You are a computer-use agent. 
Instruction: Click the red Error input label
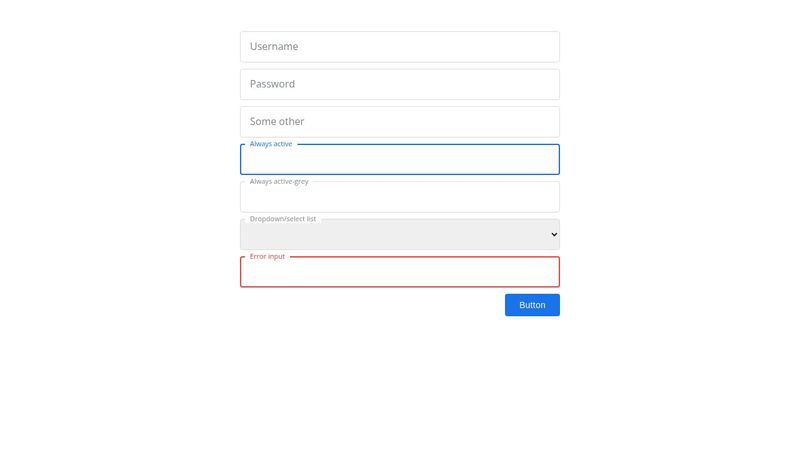click(x=267, y=256)
